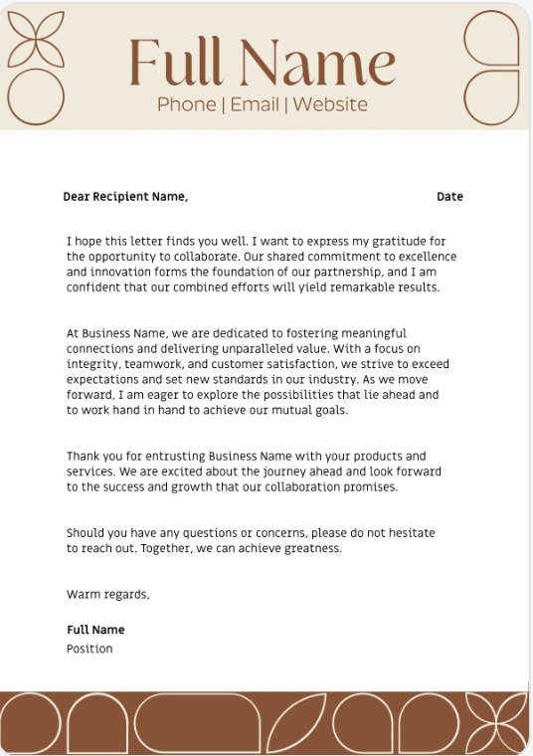Select the Dear Recipient Name greeting
The image size is (533, 756).
(x=125, y=197)
